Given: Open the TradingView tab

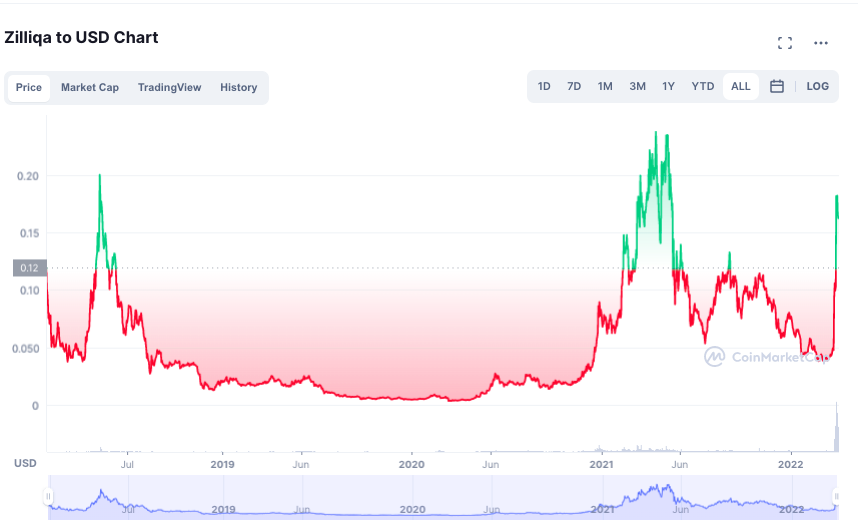Looking at the screenshot, I should click(169, 88).
